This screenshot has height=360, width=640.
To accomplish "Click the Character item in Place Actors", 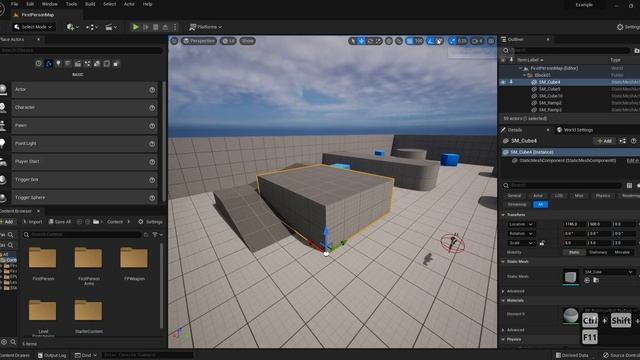I will 84,107.
